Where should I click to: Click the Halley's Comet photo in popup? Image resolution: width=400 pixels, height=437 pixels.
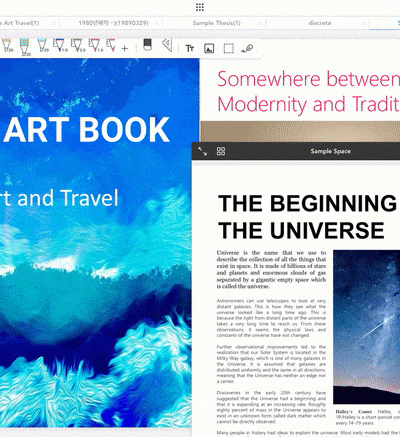click(367, 327)
